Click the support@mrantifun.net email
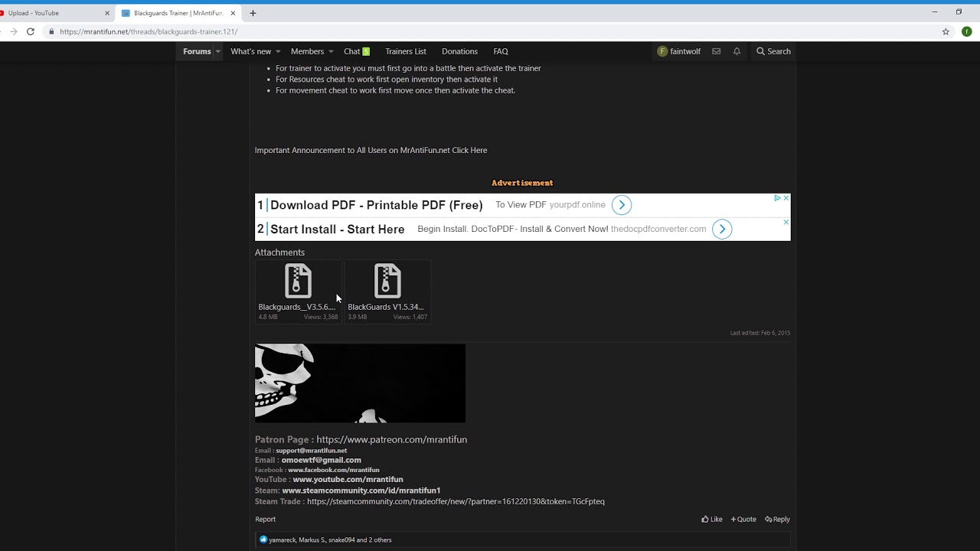Viewport: 980px width, 551px height. point(311,451)
